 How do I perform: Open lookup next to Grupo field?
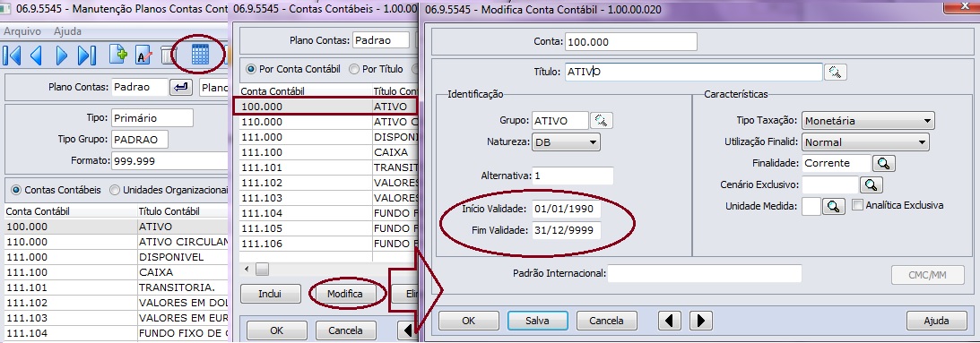602,121
